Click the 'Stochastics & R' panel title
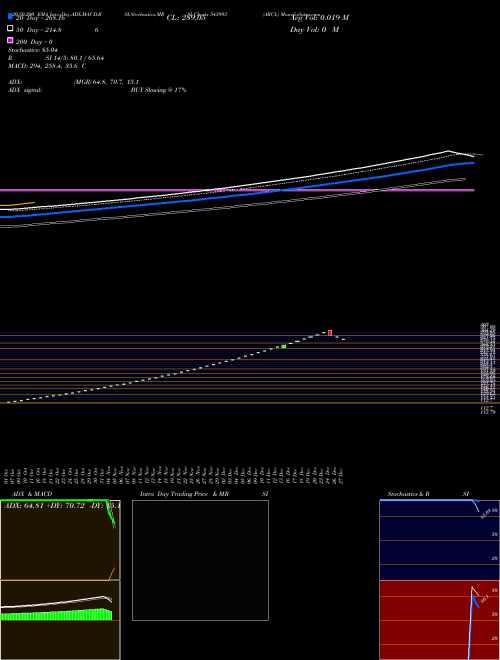 tap(408, 494)
